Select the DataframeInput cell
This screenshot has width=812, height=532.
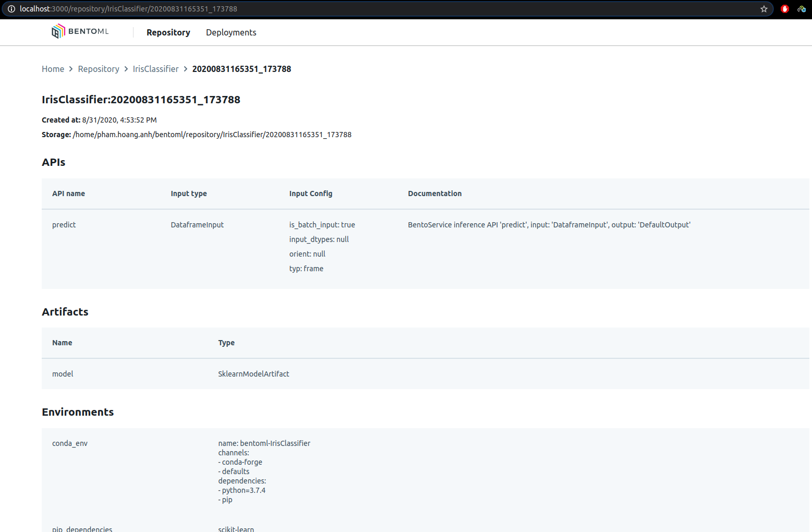197,225
